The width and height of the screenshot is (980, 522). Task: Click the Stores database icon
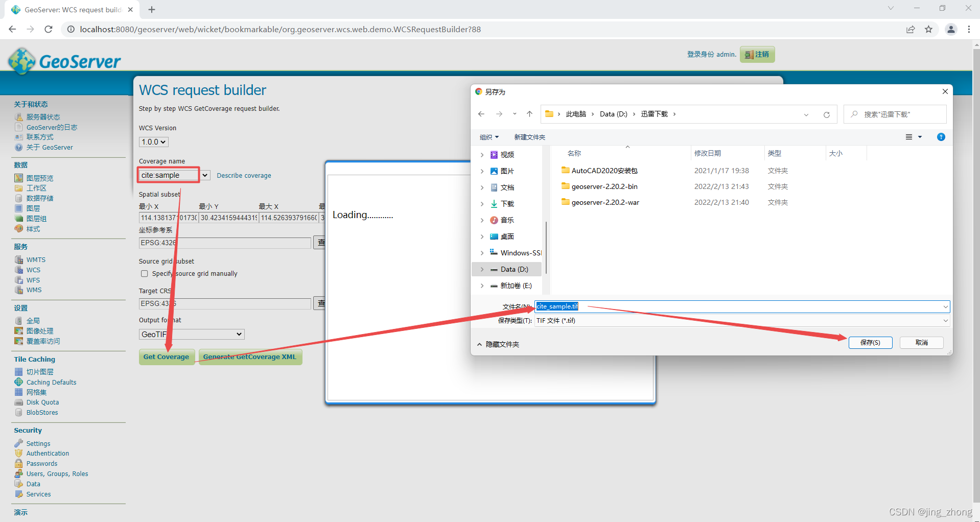click(x=19, y=198)
